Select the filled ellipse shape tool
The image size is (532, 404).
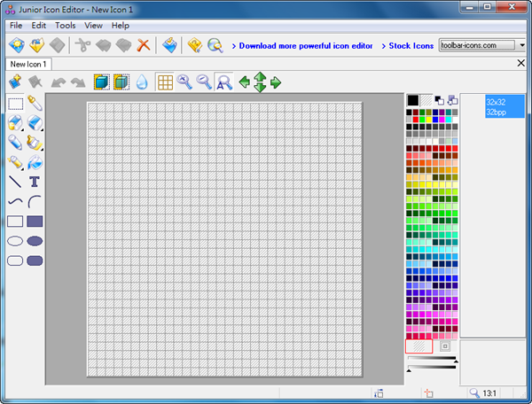(x=35, y=241)
